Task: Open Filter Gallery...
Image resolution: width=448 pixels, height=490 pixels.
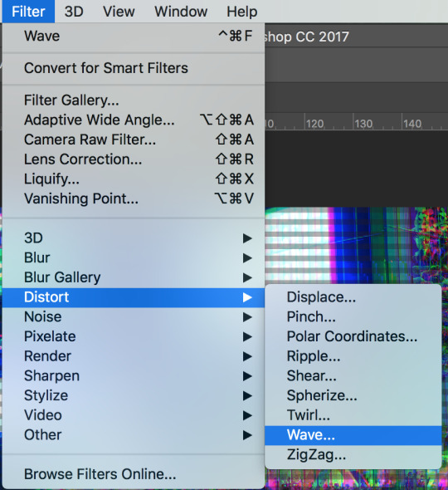Action: [134, 100]
